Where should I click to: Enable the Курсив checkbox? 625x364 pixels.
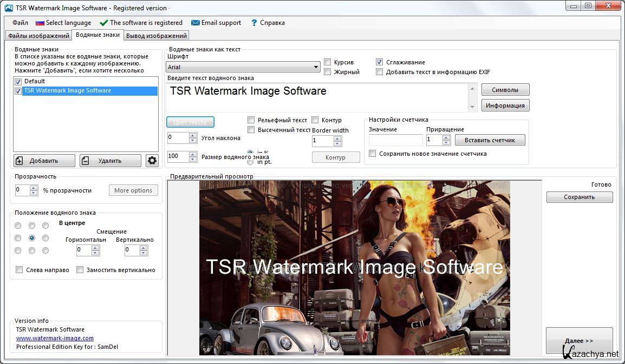coord(327,62)
